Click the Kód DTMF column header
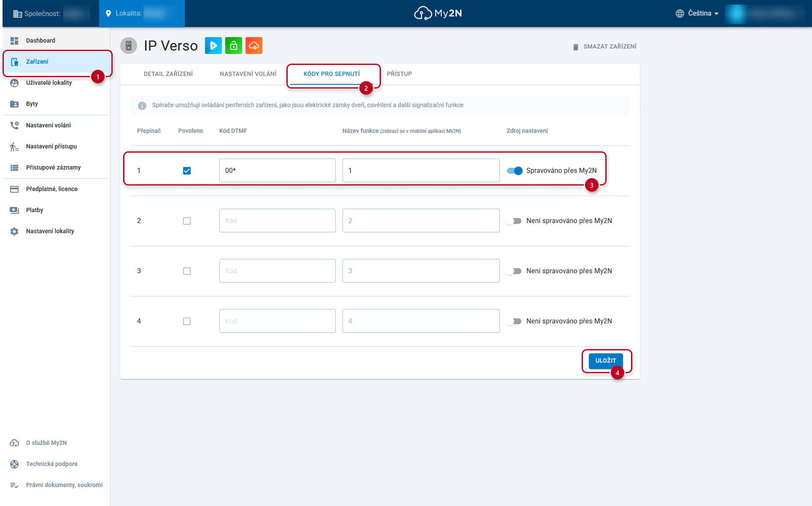This screenshot has width=812, height=506. 233,131
